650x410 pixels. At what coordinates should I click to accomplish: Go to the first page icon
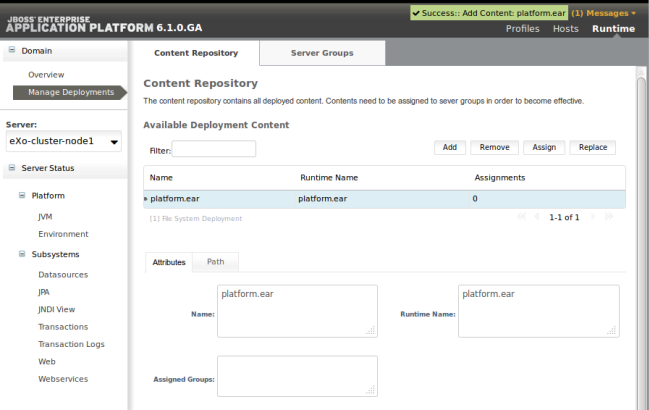[521, 216]
